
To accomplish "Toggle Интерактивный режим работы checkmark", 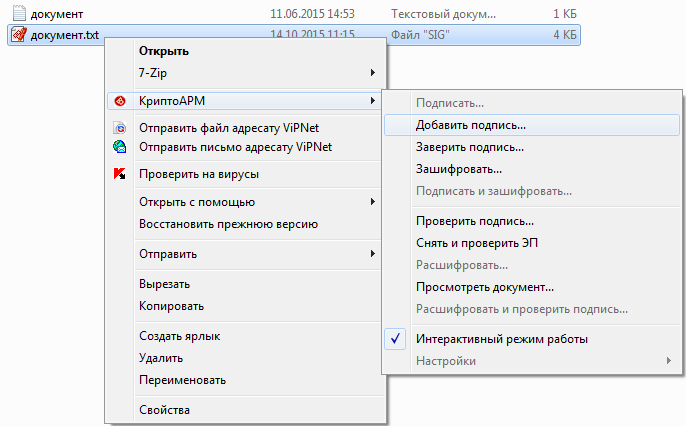I will pyautogui.click(x=395, y=339).
